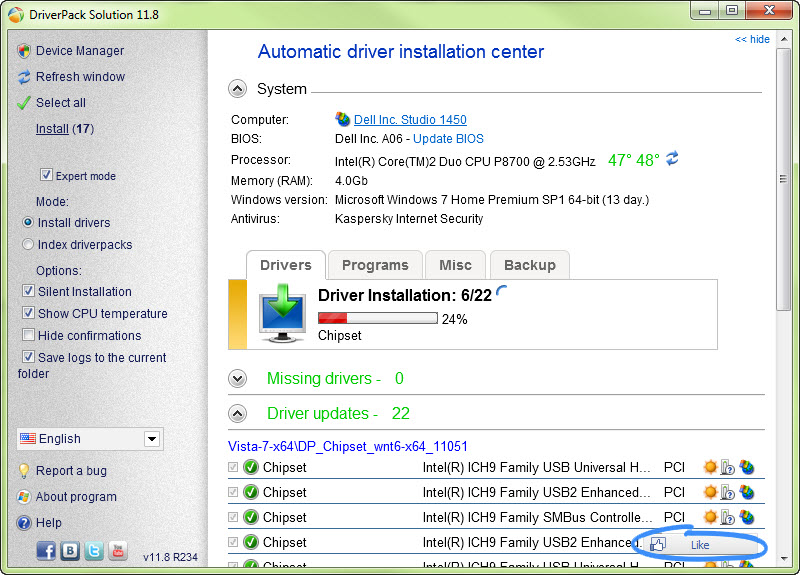This screenshot has width=800, height=575.
Task: Open the YouTube social icon
Action: point(118,551)
